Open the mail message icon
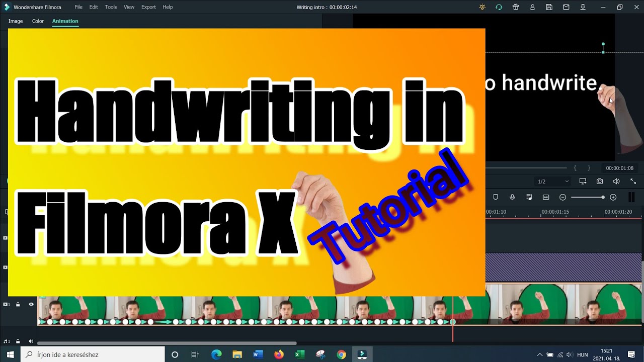Image resolution: width=644 pixels, height=362 pixels. click(566, 7)
